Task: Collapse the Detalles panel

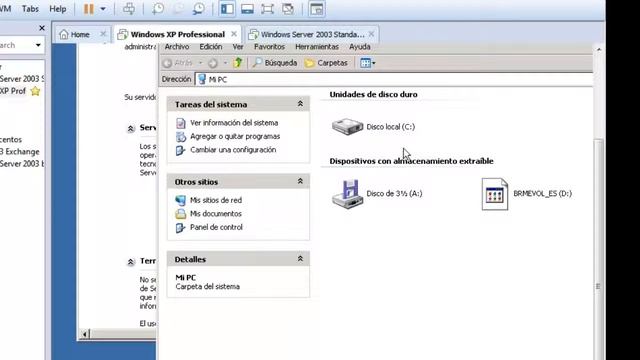Action: click(300, 258)
